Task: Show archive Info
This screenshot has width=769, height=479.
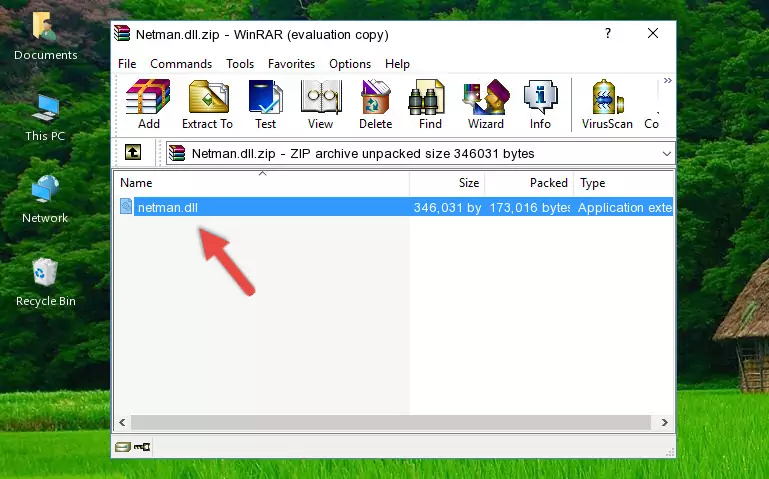Action: pyautogui.click(x=540, y=104)
